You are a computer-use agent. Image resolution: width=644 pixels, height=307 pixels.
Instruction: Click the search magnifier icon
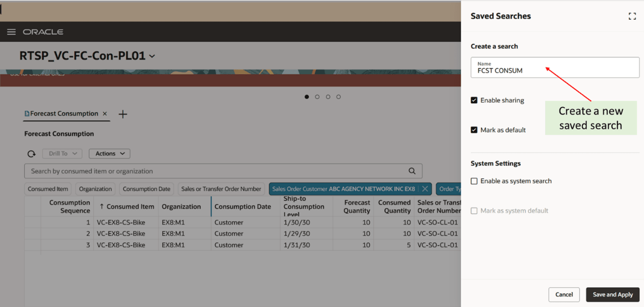412,171
